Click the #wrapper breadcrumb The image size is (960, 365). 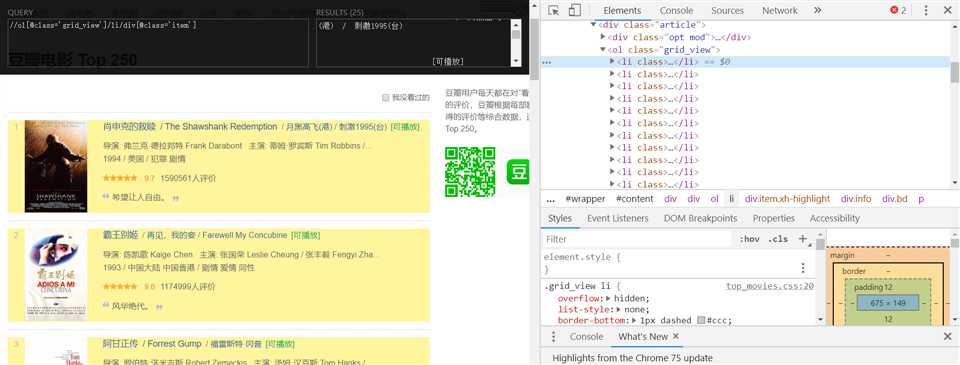click(x=585, y=199)
